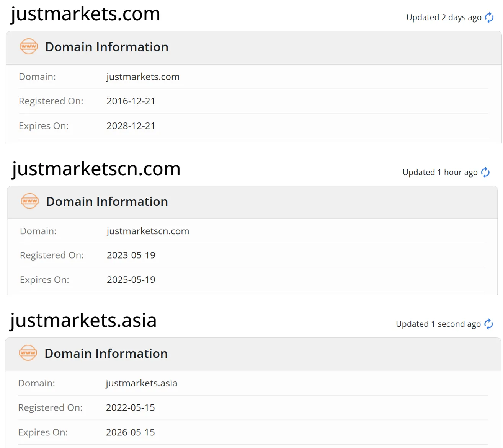503x448 pixels.
Task: Select the 'Updated 1 second ago' text
Action: point(438,324)
